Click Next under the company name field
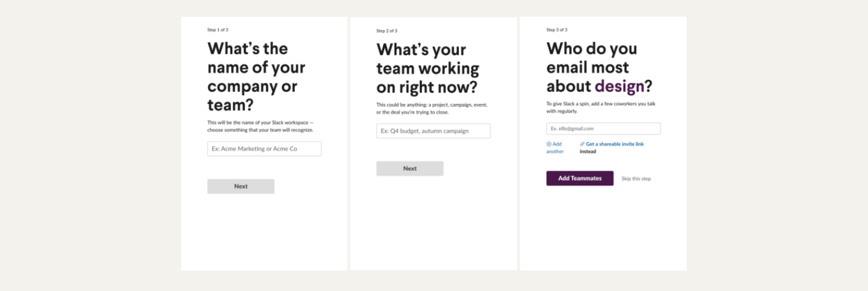 tap(241, 186)
